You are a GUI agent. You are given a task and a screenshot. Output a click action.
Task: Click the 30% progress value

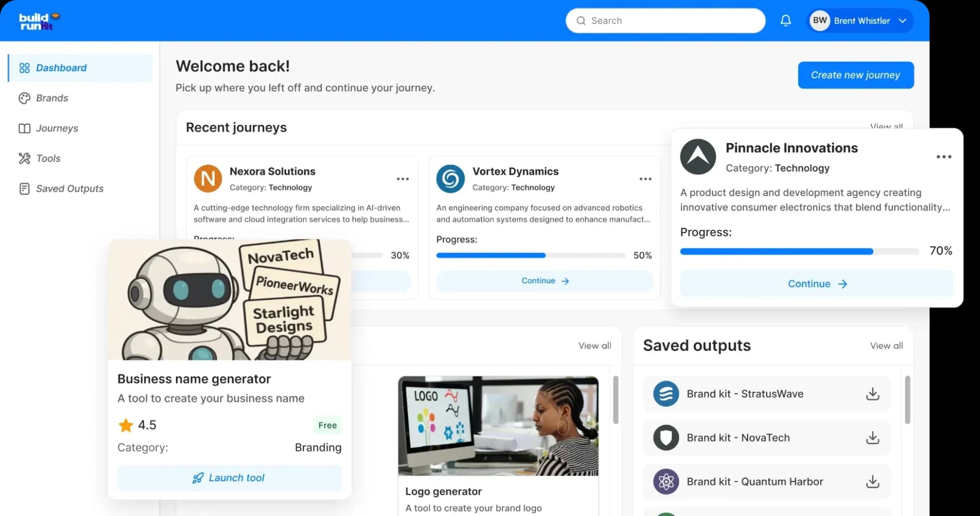coord(400,255)
